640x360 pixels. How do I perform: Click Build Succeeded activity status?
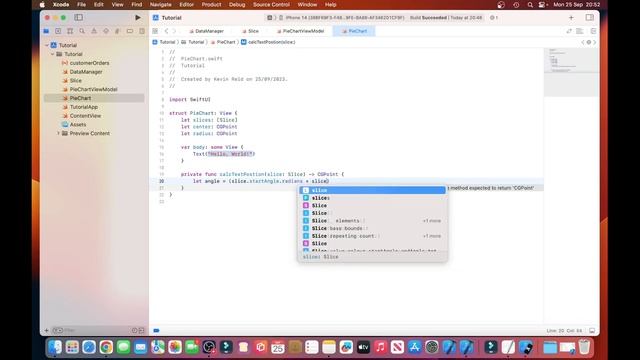click(446, 18)
